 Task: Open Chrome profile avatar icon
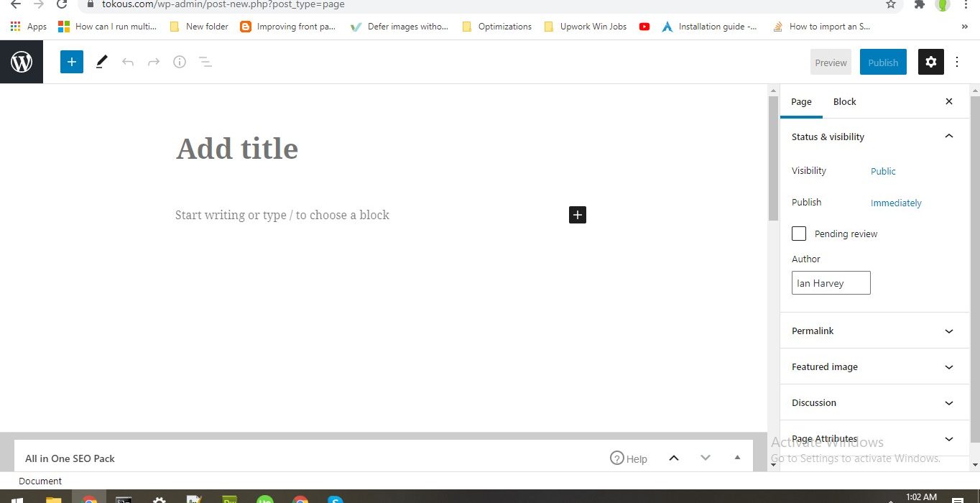pyautogui.click(x=943, y=4)
